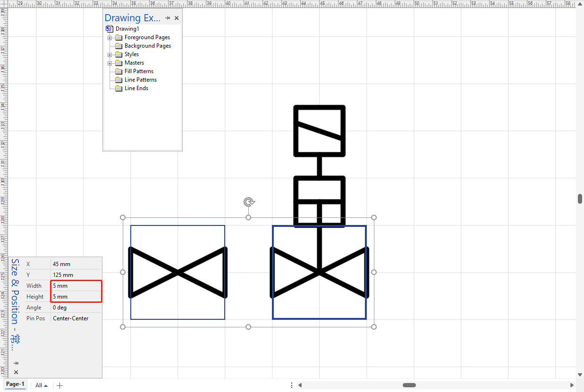Click the top-right selection handle

tap(374, 217)
